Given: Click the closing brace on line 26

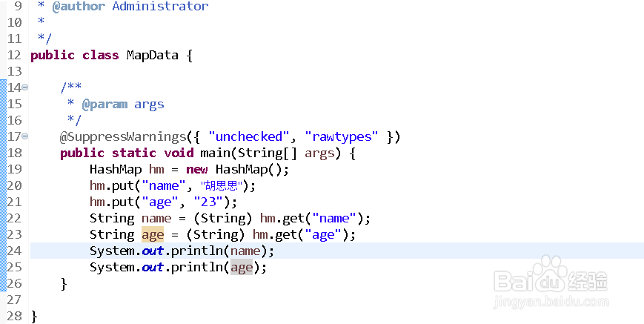Looking at the screenshot, I should (x=64, y=284).
